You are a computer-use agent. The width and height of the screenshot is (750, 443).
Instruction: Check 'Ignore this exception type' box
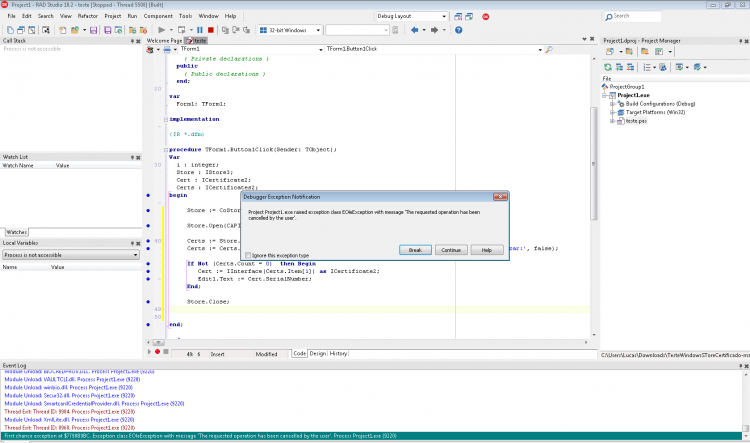coord(248,255)
